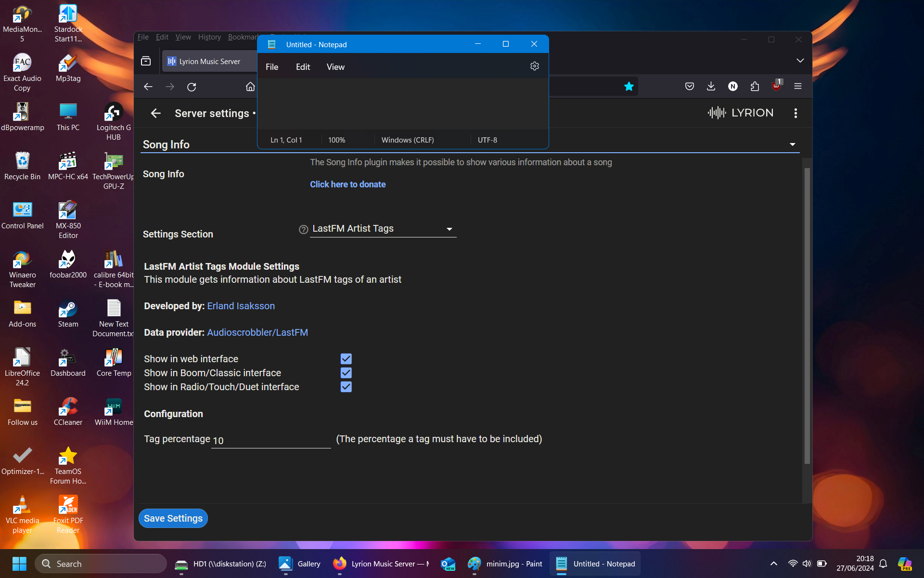
Task: Open the Pocket save icon
Action: click(x=689, y=86)
